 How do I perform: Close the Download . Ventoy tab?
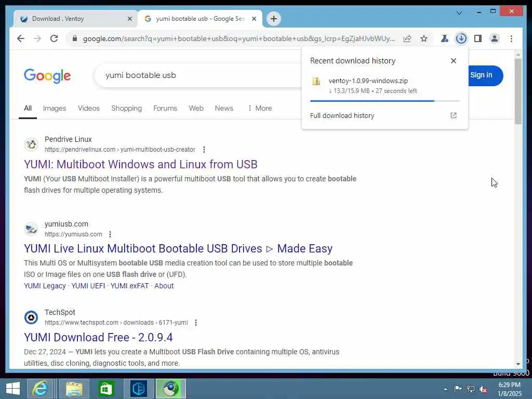pyautogui.click(x=129, y=19)
